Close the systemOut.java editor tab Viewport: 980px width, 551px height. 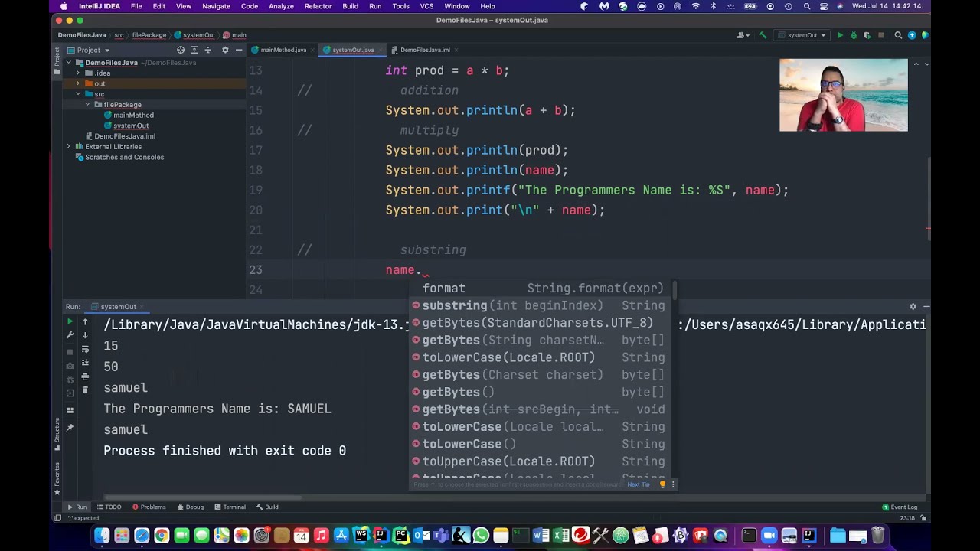[380, 50]
